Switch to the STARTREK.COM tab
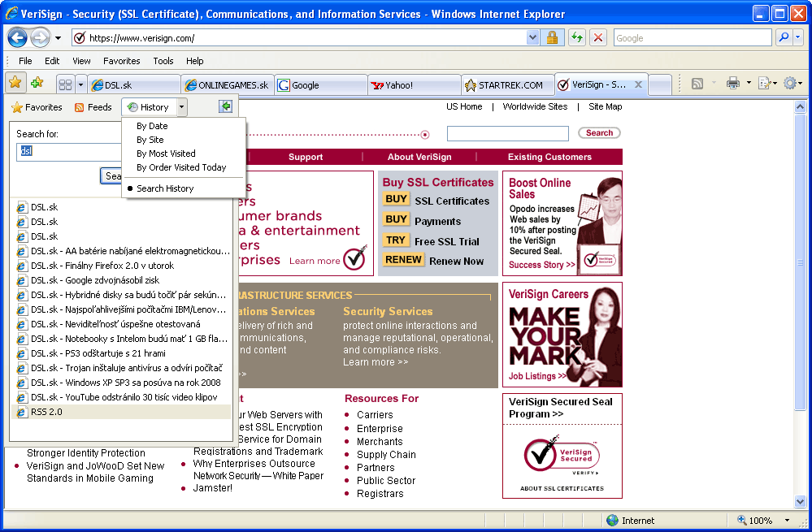The image size is (812, 532). [507, 84]
